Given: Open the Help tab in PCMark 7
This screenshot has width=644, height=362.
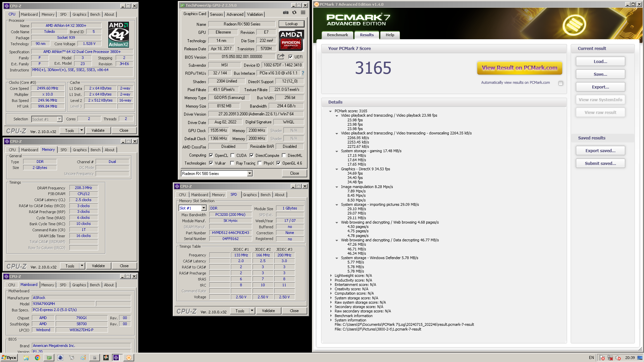Looking at the screenshot, I should (390, 35).
